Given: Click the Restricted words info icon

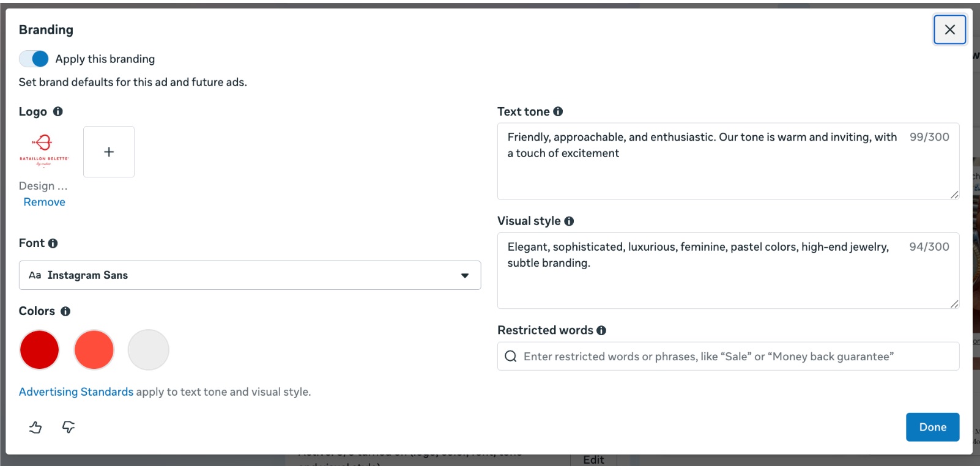Looking at the screenshot, I should [601, 330].
